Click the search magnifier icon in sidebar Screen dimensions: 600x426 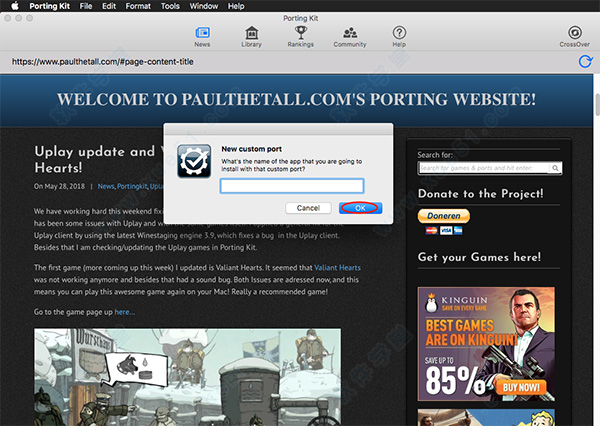click(x=555, y=168)
